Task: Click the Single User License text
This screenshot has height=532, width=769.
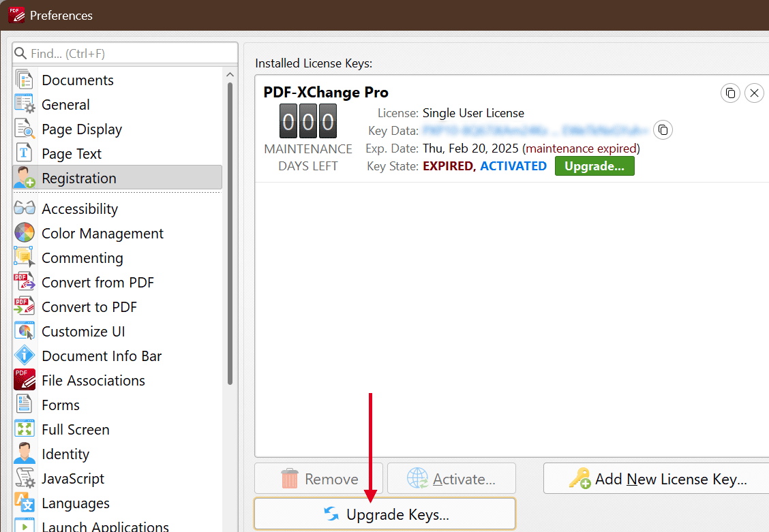Action: [473, 113]
